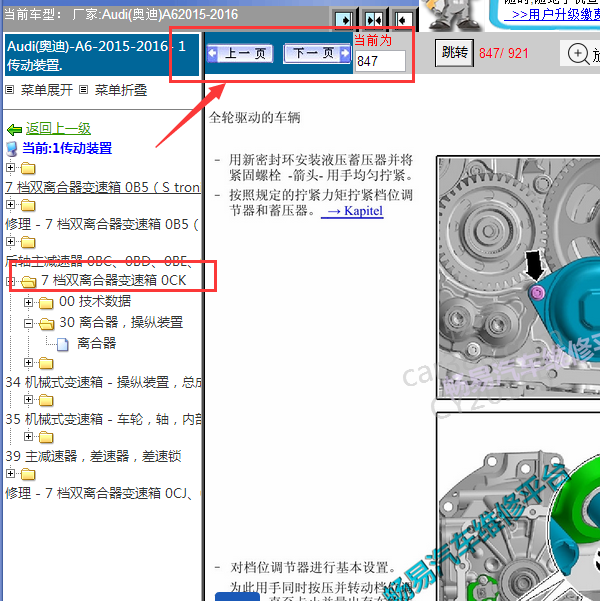Select 修理 - 7 档双离合器变速箱 0CJ entry

point(101,493)
